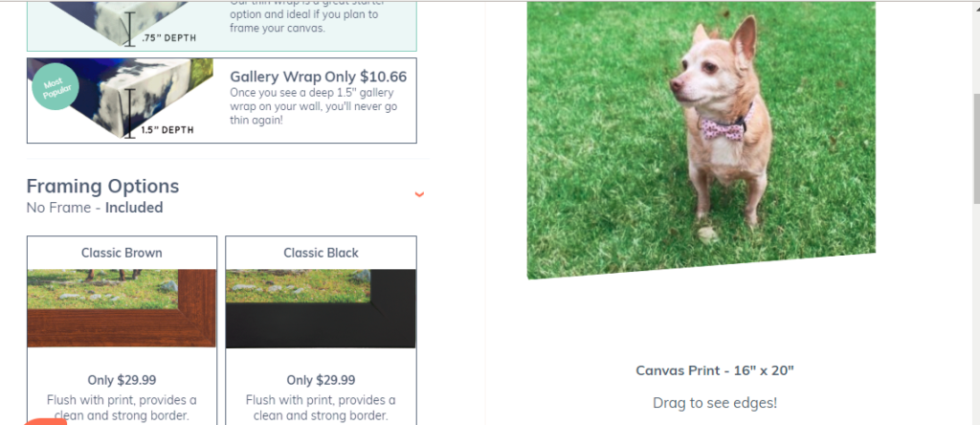Click the Classic Black frame sample image

321,308
